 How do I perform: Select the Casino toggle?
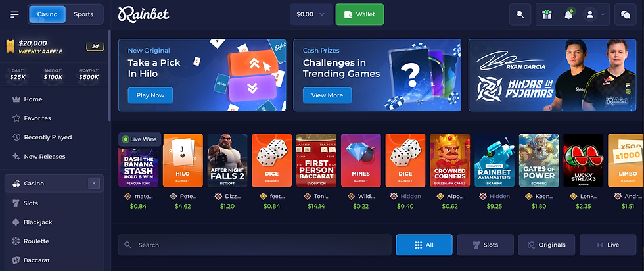[x=47, y=14]
